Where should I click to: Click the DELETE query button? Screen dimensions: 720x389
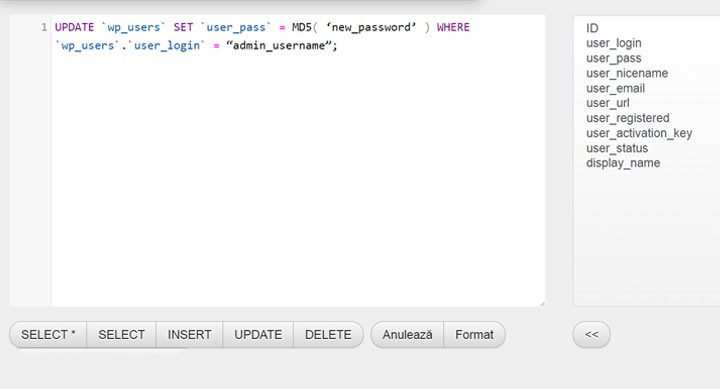tap(328, 335)
